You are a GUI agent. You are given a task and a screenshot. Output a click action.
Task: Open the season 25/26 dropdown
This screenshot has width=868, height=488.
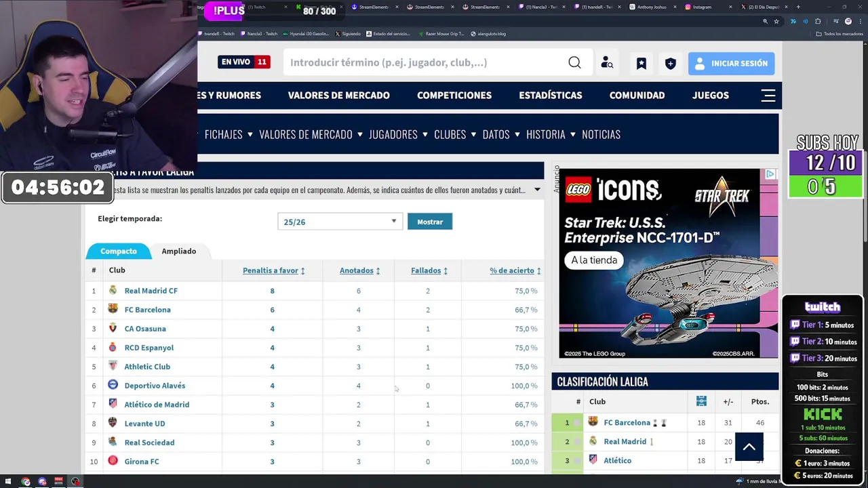(340, 222)
